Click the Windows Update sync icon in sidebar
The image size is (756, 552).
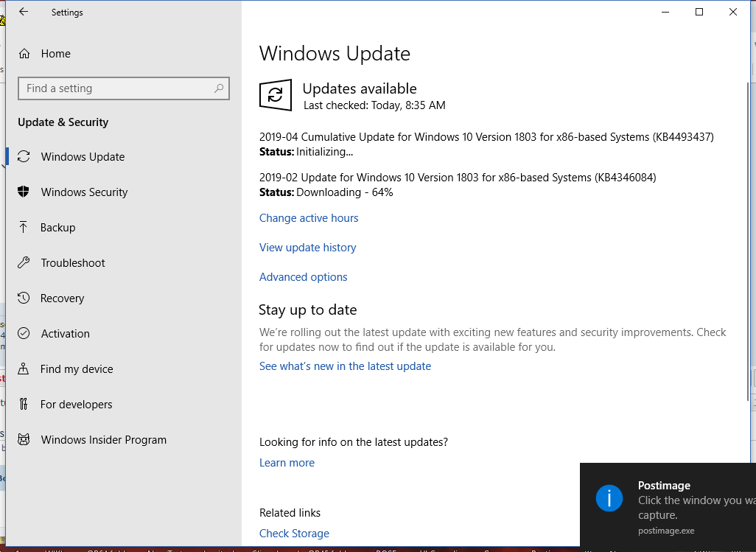pos(24,157)
